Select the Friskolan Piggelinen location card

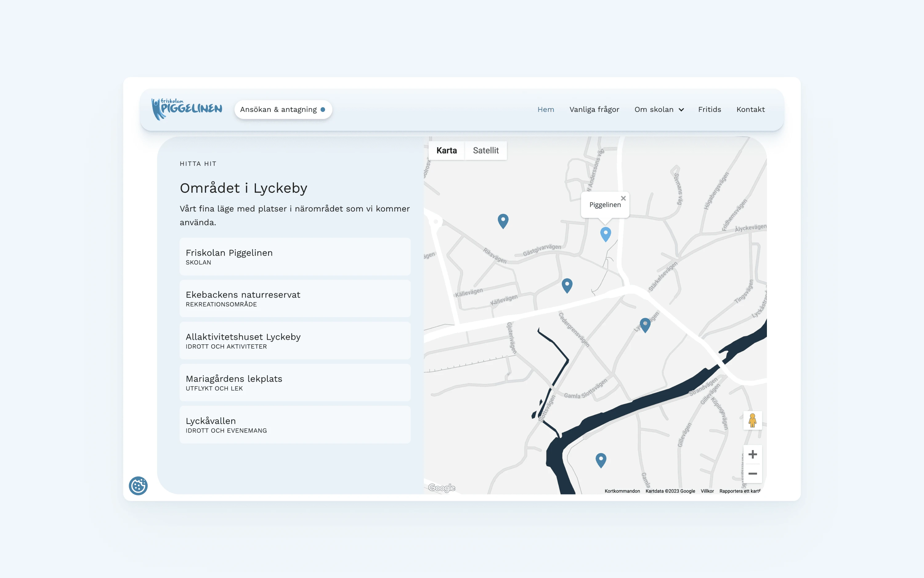click(295, 256)
